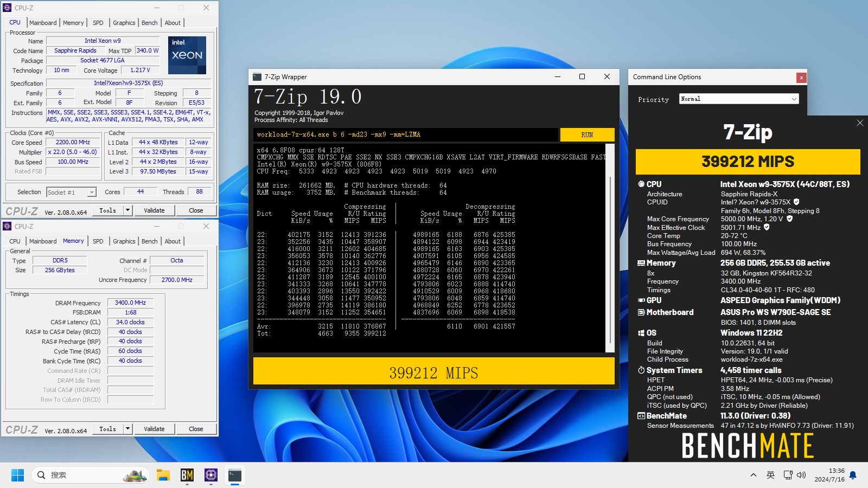Image resolution: width=868 pixels, height=488 pixels.
Task: Open SPD tab in top CPU-Z window
Action: click(x=98, y=23)
